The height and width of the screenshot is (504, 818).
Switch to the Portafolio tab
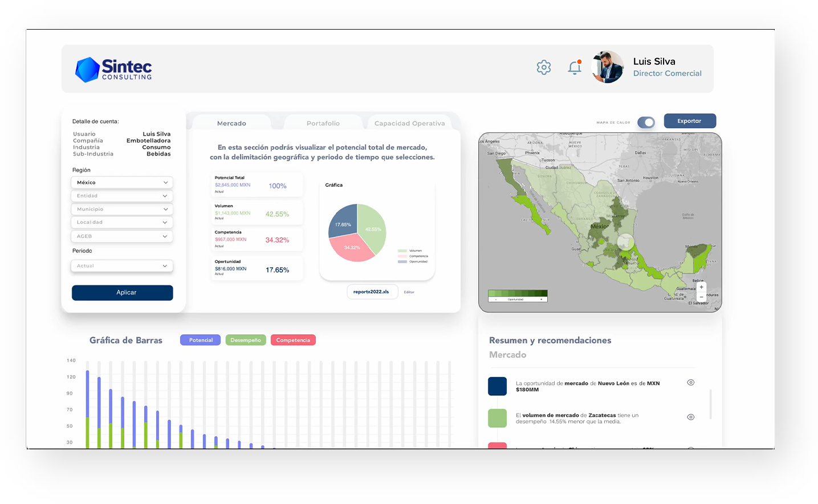(x=323, y=123)
